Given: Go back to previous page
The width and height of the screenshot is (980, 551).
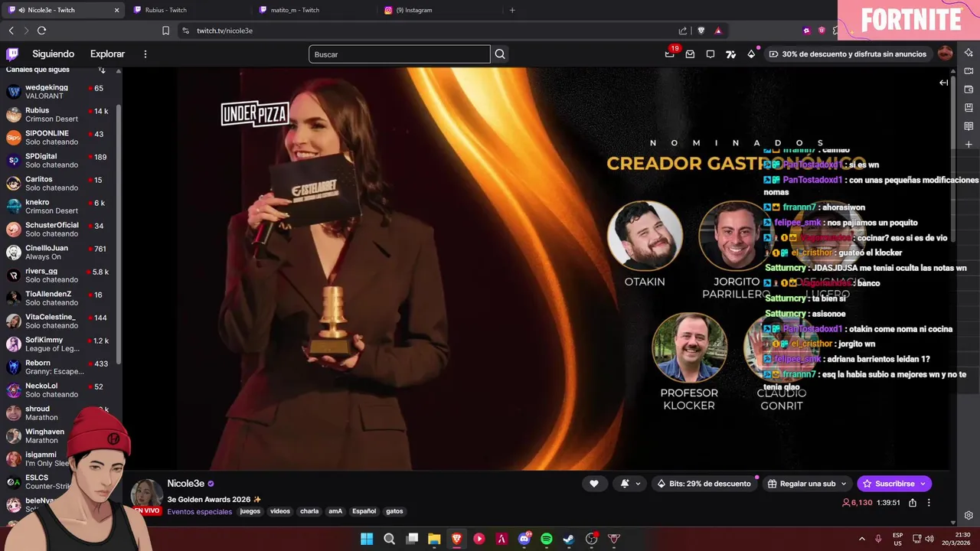Looking at the screenshot, I should pos(11,31).
